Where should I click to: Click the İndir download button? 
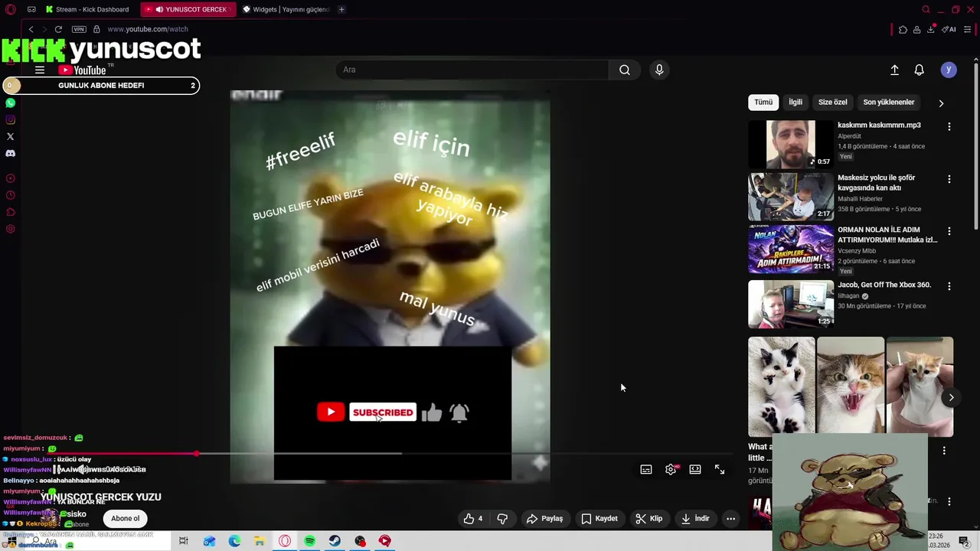[x=695, y=519]
